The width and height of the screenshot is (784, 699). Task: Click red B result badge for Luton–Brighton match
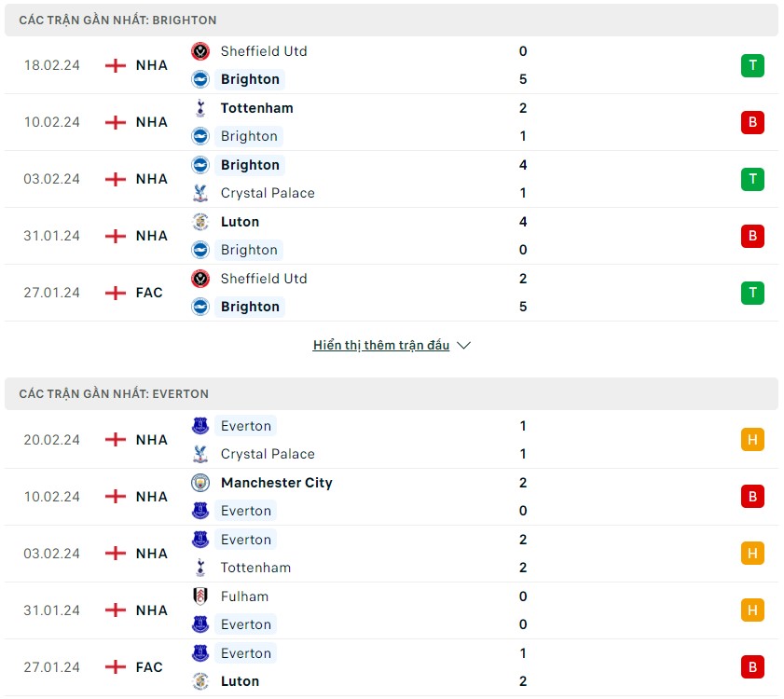[x=752, y=236]
